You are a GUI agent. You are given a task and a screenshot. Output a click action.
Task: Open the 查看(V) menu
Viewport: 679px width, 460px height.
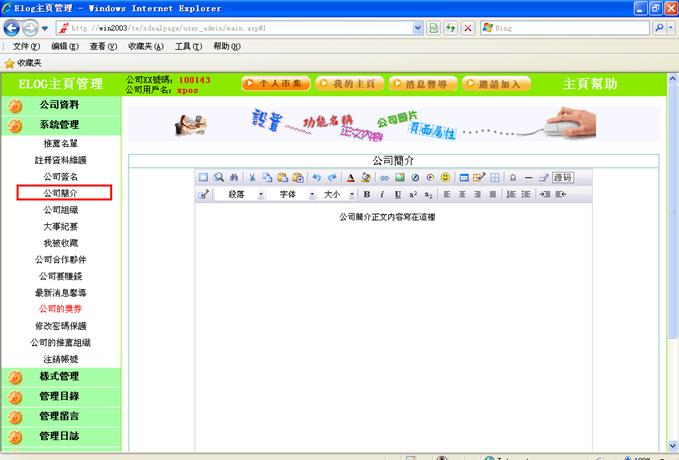click(x=105, y=46)
